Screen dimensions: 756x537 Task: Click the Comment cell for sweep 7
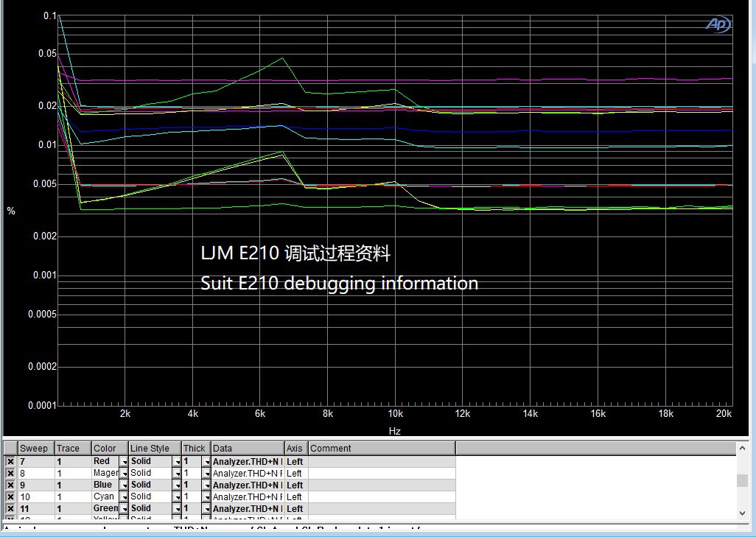382,461
